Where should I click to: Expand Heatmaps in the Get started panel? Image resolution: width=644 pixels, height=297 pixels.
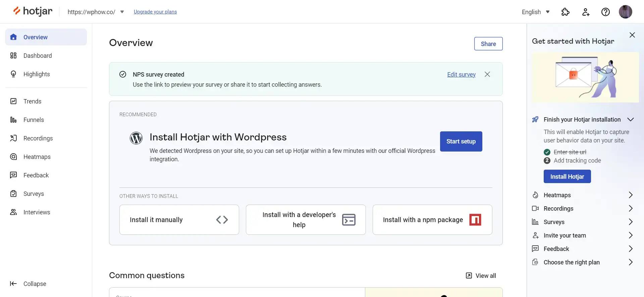583,195
